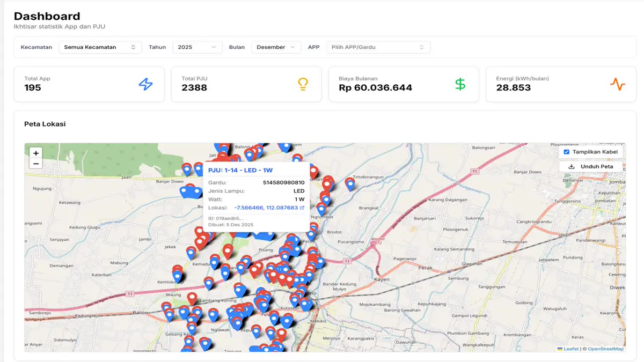
Task: Open the Bulan Desember dropdown
Action: [276, 47]
